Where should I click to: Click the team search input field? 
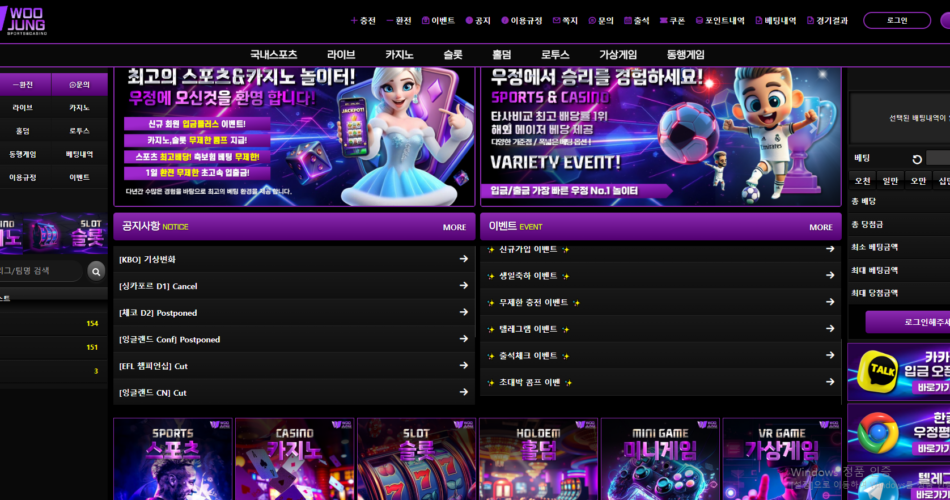[x=40, y=271]
